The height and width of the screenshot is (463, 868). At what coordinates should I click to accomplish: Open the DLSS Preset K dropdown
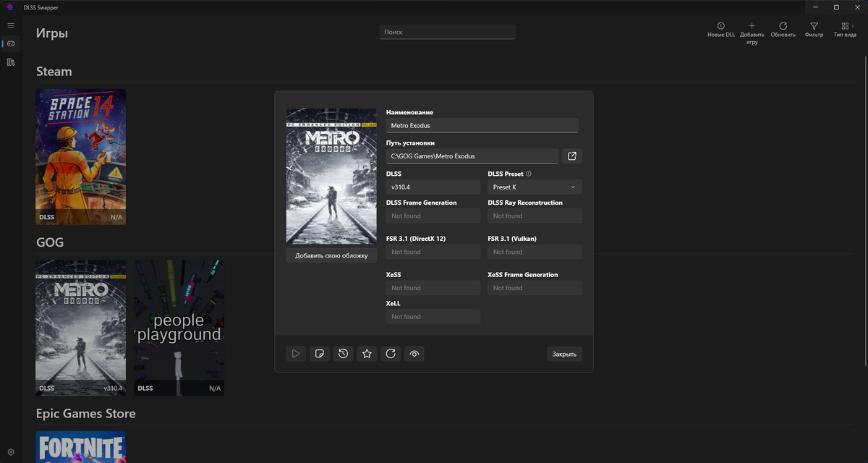click(535, 187)
